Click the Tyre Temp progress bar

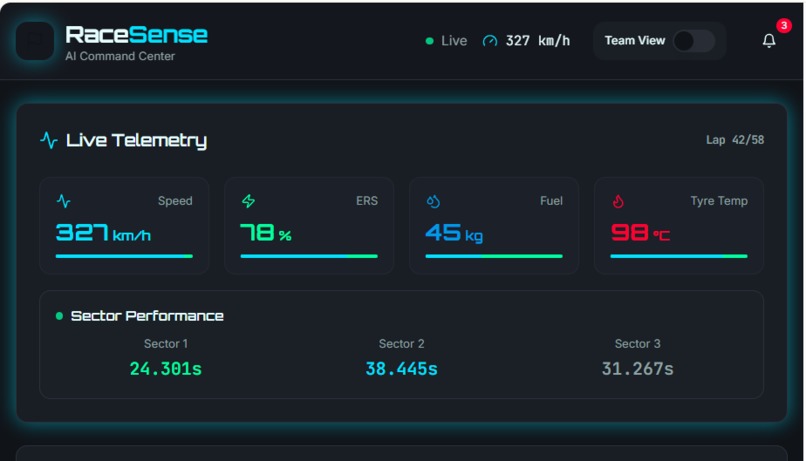pyautogui.click(x=679, y=256)
